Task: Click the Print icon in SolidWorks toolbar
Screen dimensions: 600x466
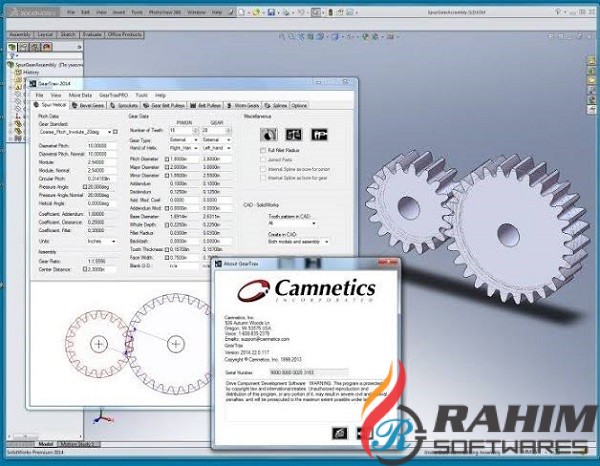Action: click(x=286, y=12)
